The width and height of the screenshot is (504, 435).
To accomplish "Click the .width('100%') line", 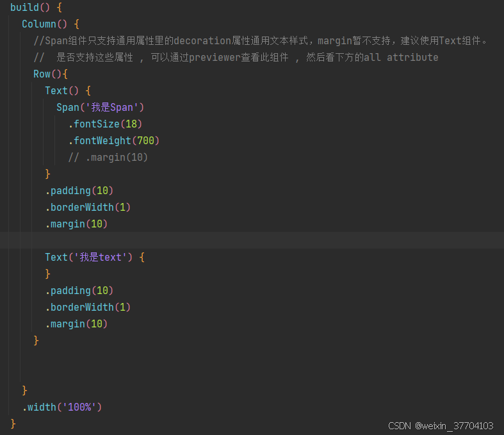I will pyautogui.click(x=62, y=407).
